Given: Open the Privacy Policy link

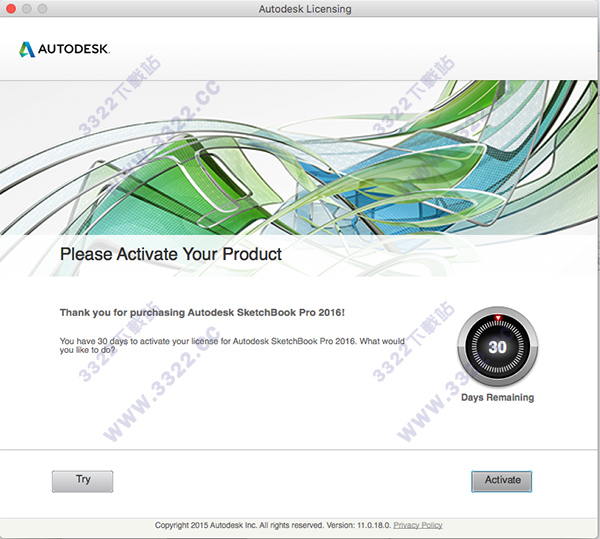Looking at the screenshot, I should 417,525.
